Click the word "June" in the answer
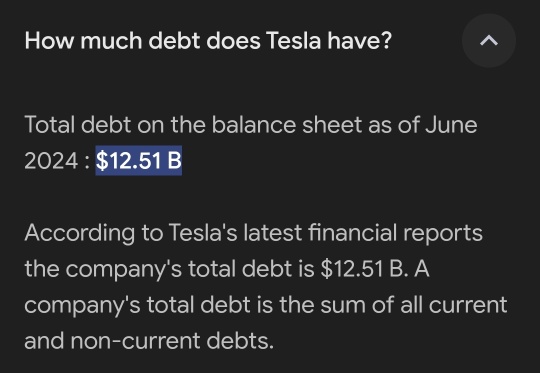Image resolution: width=540 pixels, height=373 pixels. tap(451, 125)
